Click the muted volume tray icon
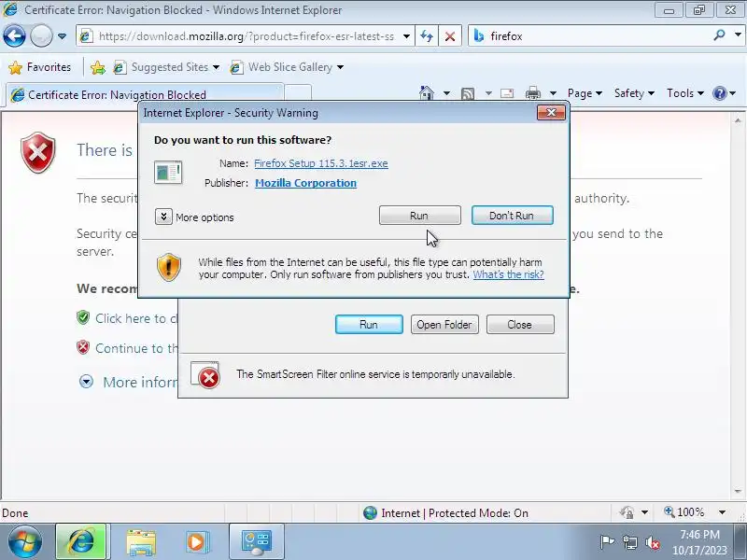 (653, 542)
